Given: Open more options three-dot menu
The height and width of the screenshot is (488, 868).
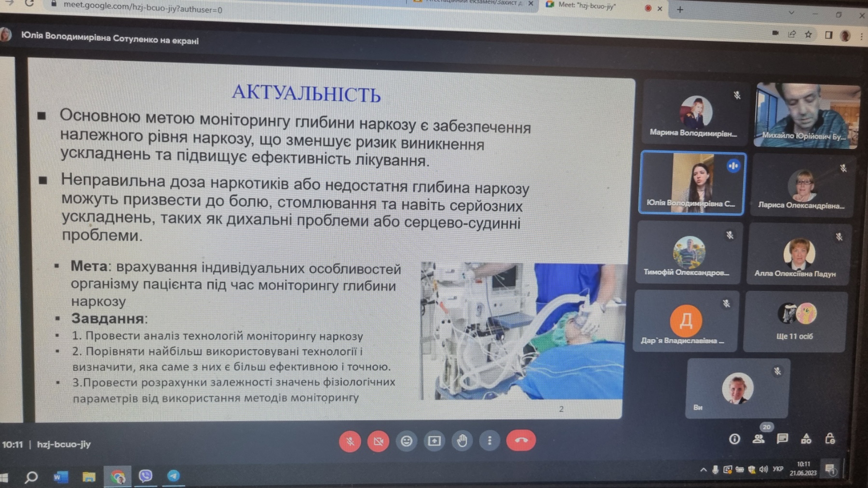Looking at the screenshot, I should point(489,441).
